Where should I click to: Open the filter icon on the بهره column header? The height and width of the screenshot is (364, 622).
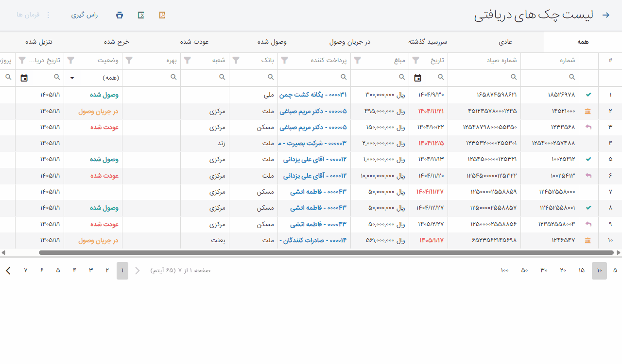click(x=129, y=61)
